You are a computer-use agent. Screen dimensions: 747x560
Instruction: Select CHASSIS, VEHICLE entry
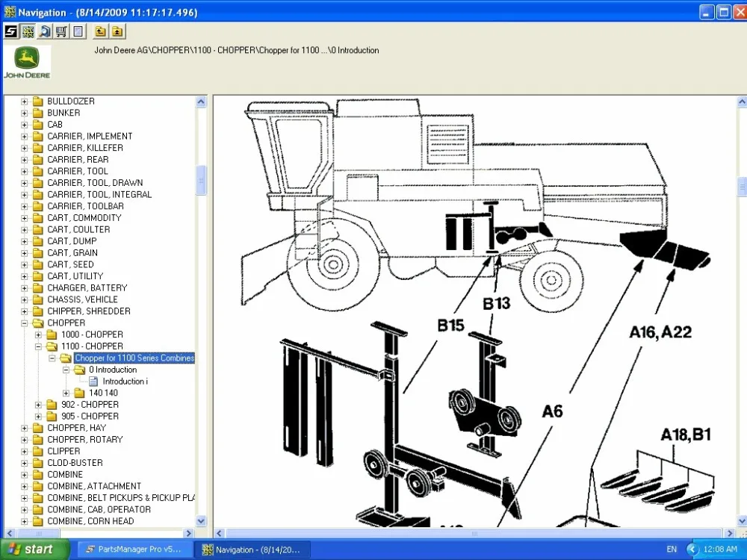pos(82,299)
